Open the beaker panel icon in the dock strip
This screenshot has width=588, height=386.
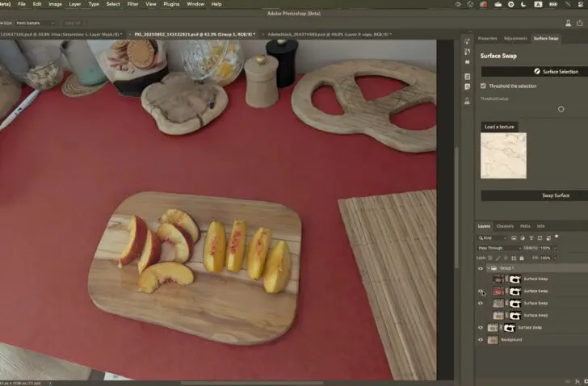tap(467, 101)
